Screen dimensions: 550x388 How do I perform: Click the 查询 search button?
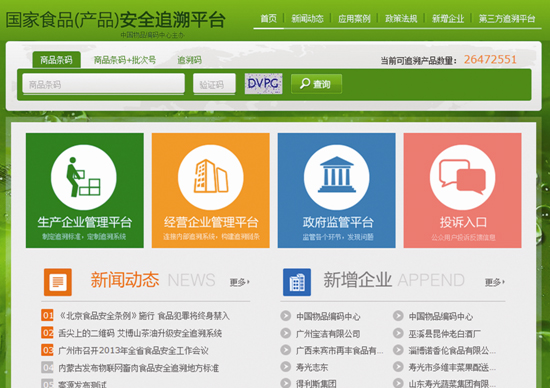[x=316, y=84]
